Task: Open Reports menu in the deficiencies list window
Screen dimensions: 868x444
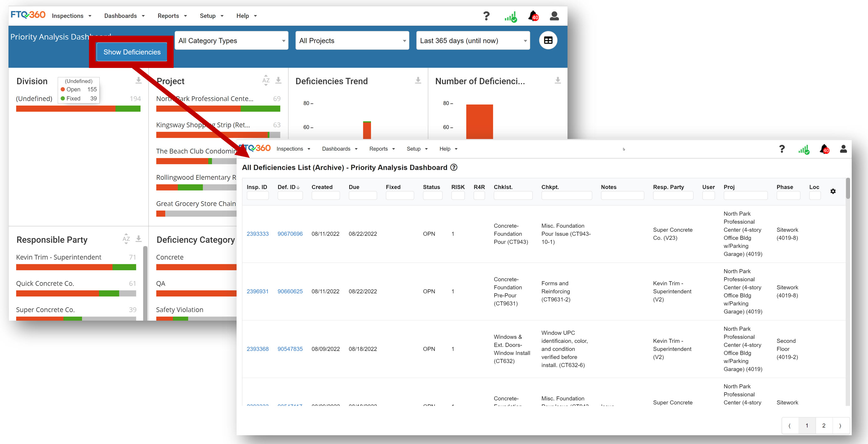Action: [x=382, y=149]
